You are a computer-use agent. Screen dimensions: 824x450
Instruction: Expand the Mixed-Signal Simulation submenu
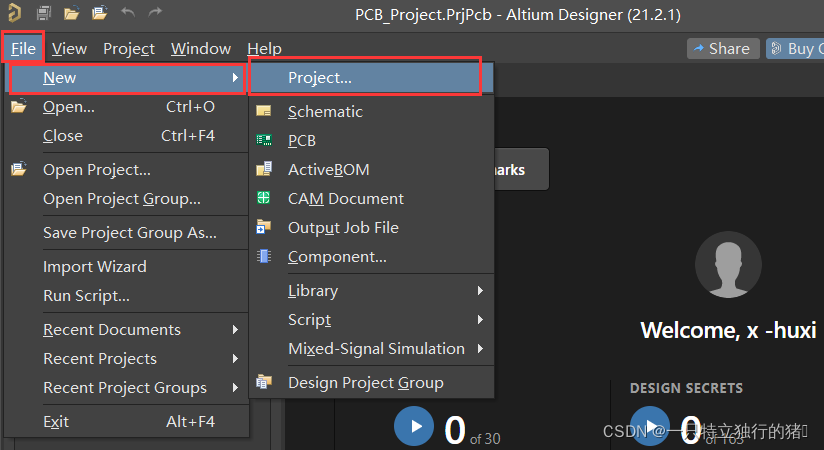pos(480,349)
